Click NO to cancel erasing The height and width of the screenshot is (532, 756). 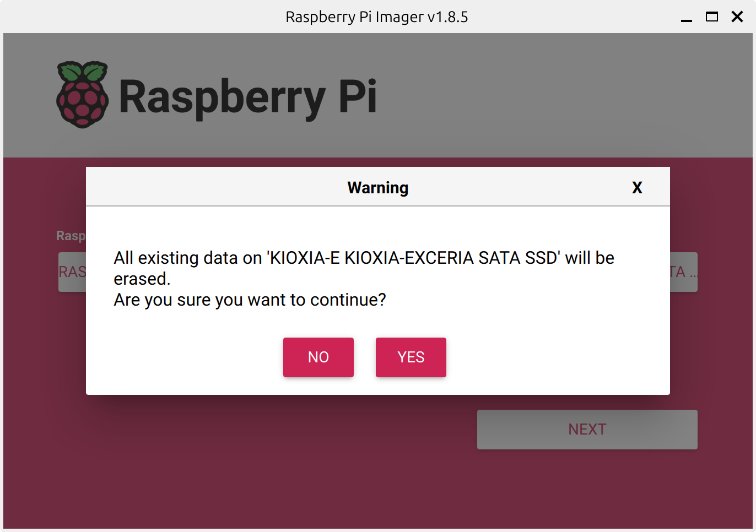pyautogui.click(x=318, y=357)
